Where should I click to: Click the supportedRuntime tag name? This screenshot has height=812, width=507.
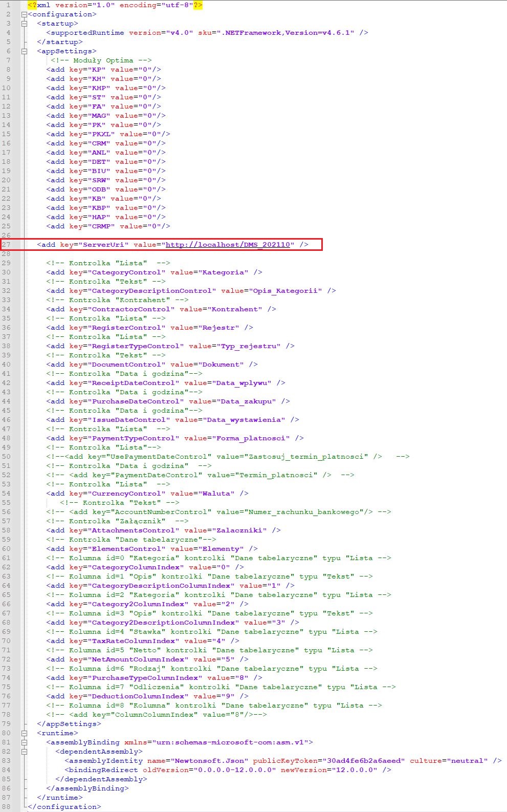coord(87,33)
